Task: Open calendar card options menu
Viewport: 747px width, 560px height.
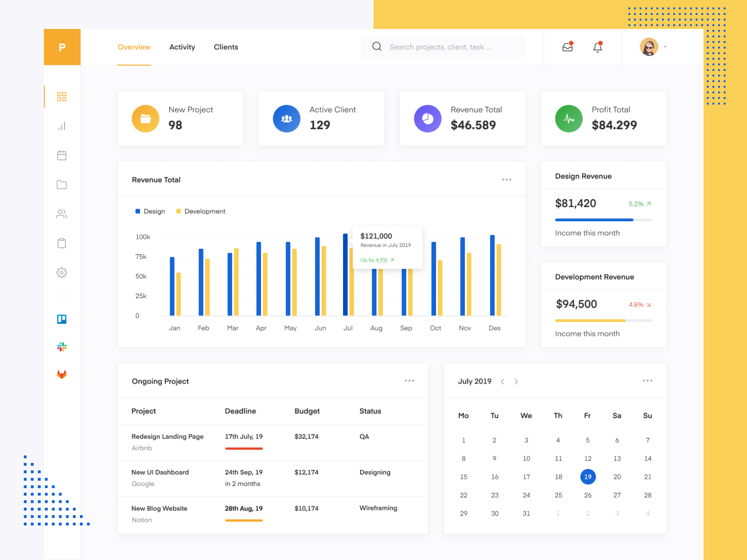Action: tap(648, 381)
